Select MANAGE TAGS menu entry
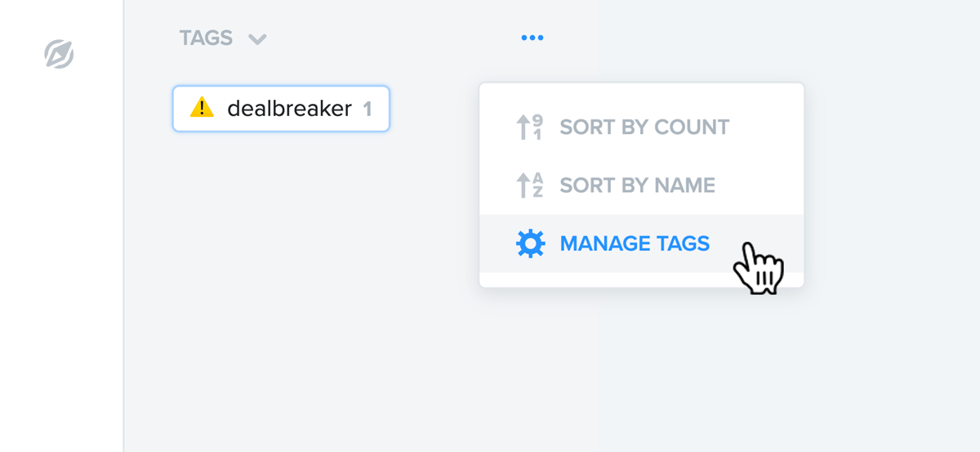 click(641, 243)
